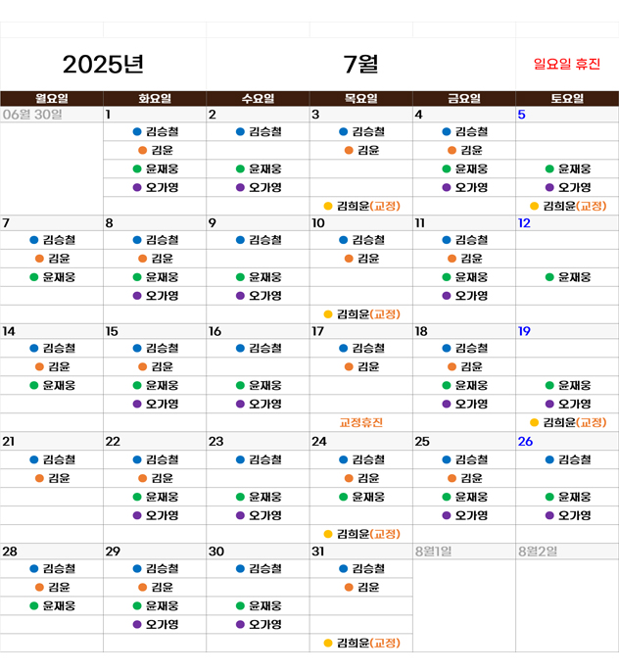Select the 금요일 column header
Viewport: 619px width, 672px height.
[x=464, y=99]
